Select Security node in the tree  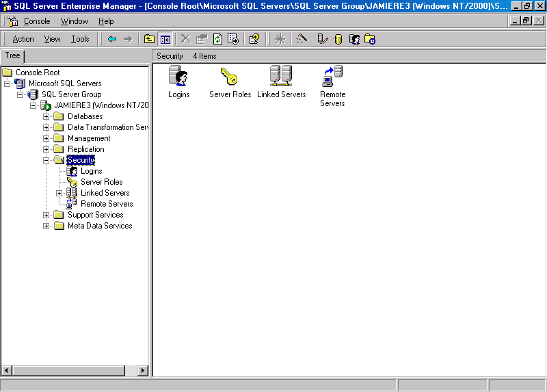[81, 160]
